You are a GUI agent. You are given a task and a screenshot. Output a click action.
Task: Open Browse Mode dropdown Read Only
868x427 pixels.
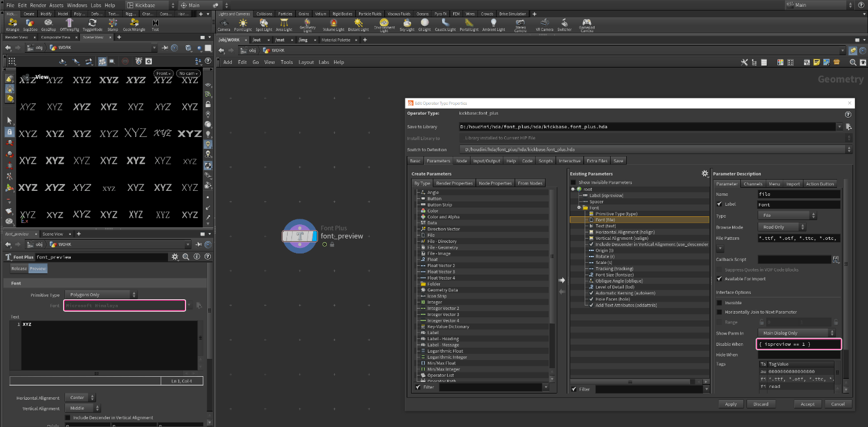(x=782, y=227)
